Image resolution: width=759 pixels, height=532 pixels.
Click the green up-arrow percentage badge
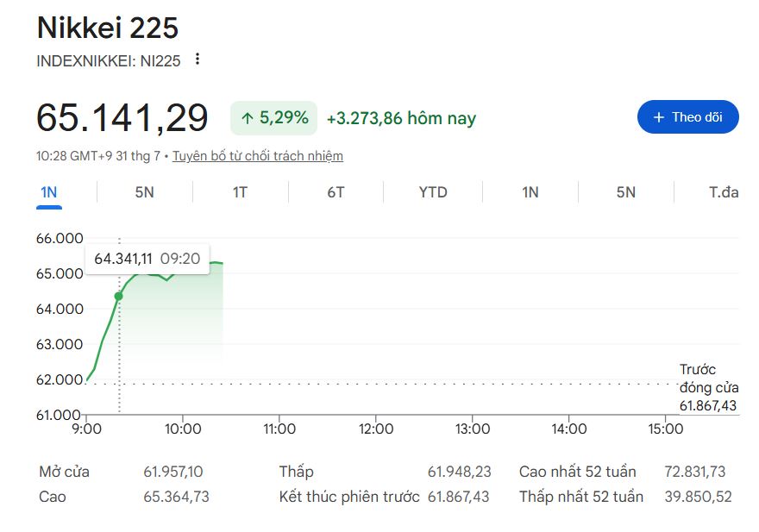pos(274,117)
